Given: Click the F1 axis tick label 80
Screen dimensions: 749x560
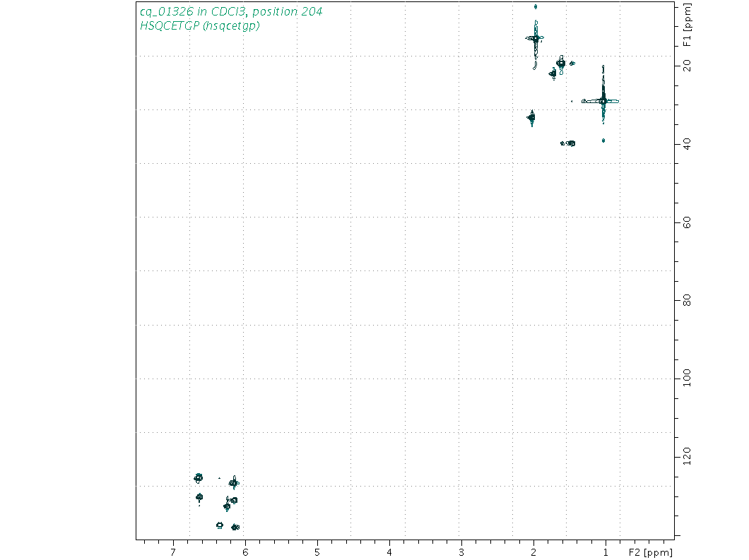Looking at the screenshot, I should point(688,300).
